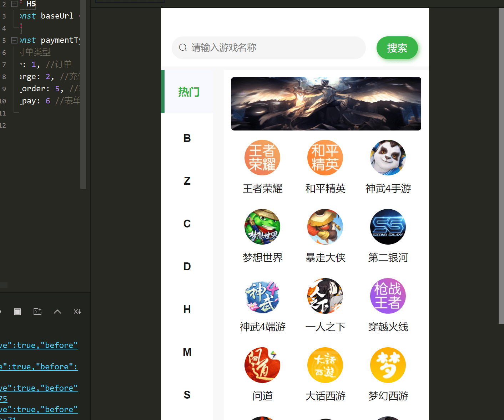Click the stop square icon in console toolbar

pyautogui.click(x=17, y=312)
